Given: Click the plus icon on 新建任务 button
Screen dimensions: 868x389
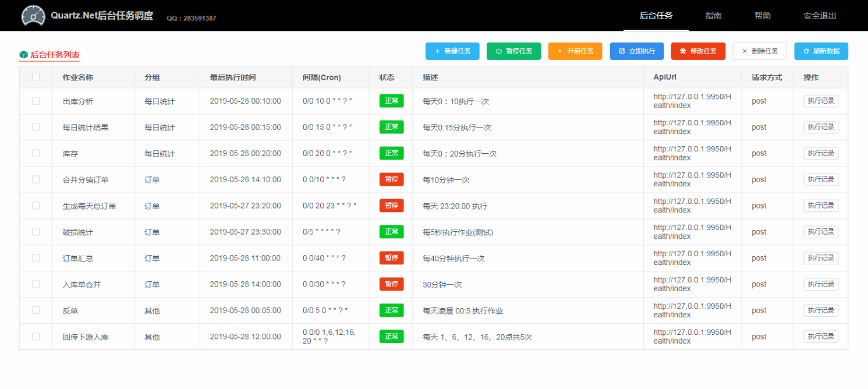Looking at the screenshot, I should pos(437,51).
